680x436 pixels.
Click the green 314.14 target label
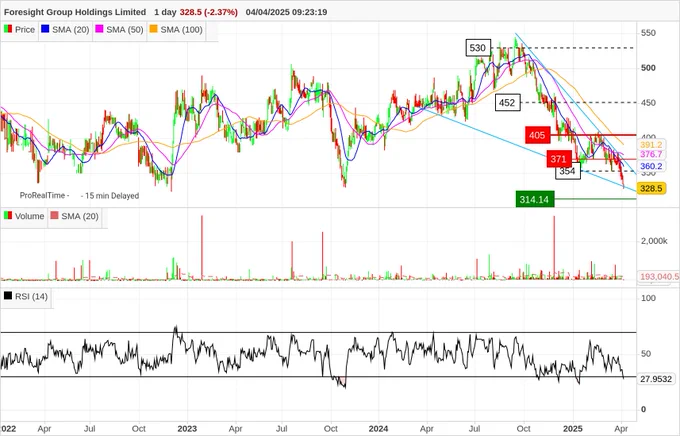(x=535, y=200)
